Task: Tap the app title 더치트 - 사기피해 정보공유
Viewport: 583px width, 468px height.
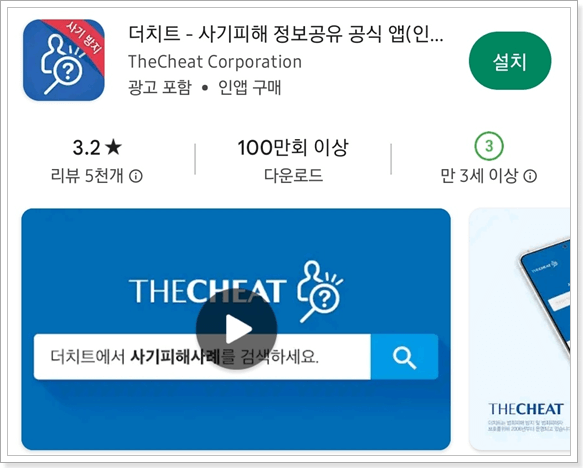Action: [286, 34]
